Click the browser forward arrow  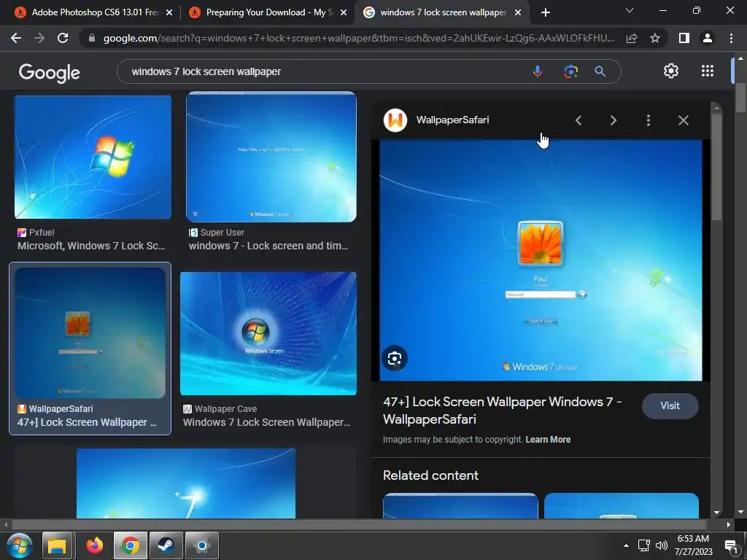click(39, 38)
